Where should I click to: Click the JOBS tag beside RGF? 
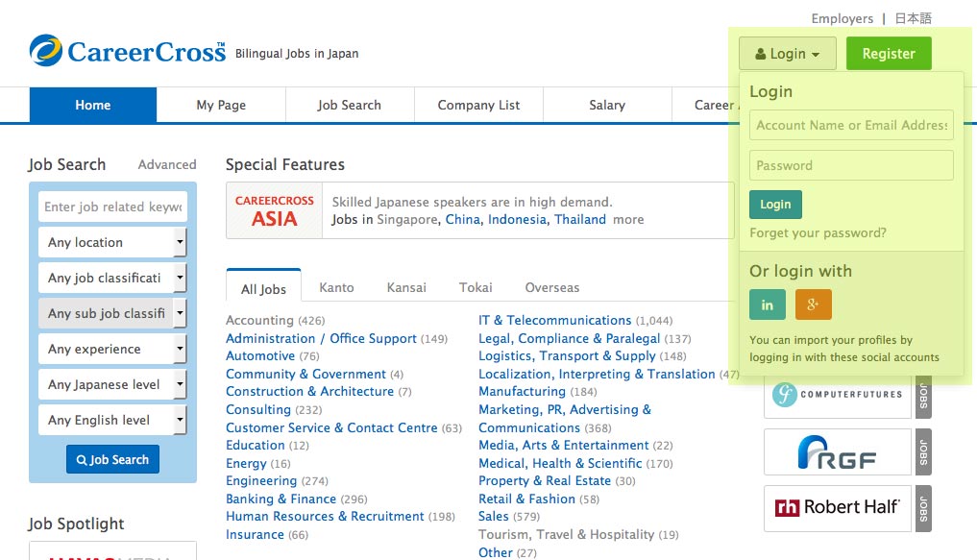[x=923, y=452]
